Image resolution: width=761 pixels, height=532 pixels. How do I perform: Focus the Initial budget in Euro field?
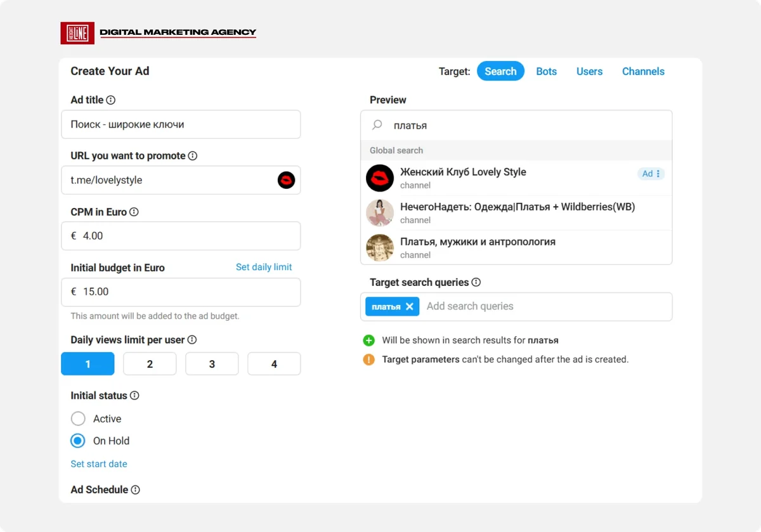pyautogui.click(x=181, y=292)
